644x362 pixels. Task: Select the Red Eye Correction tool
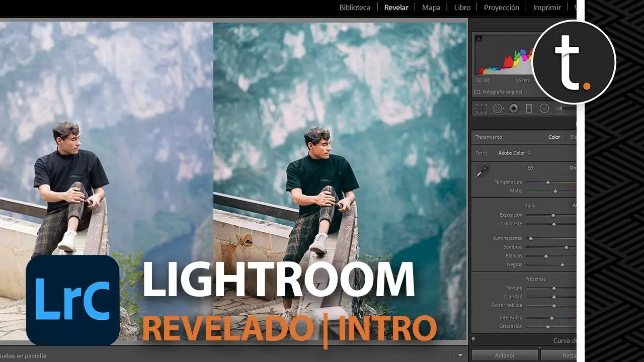[513, 108]
